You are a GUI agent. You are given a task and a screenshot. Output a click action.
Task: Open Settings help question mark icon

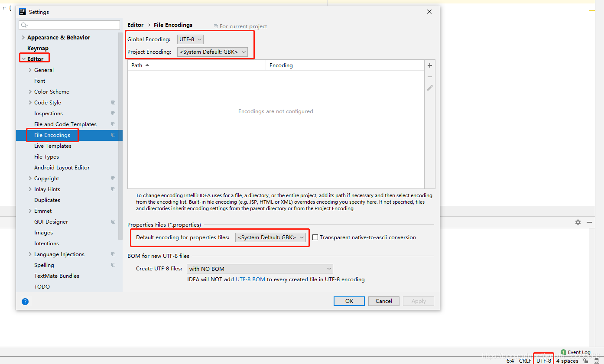(x=25, y=301)
